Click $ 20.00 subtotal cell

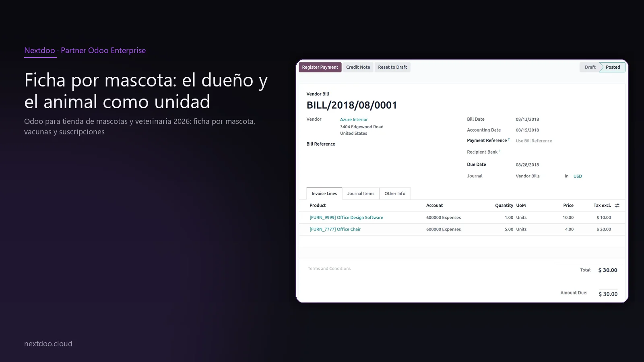click(604, 229)
